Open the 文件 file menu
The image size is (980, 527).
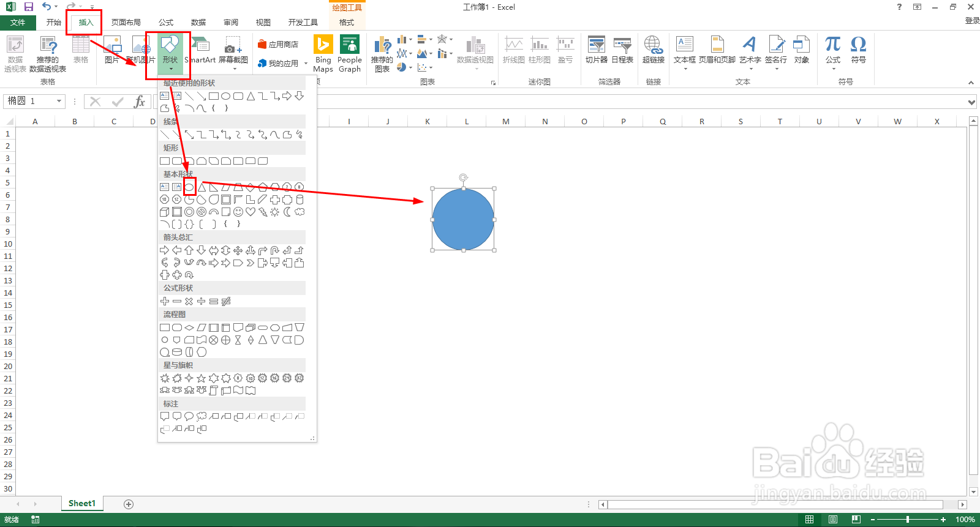click(18, 22)
